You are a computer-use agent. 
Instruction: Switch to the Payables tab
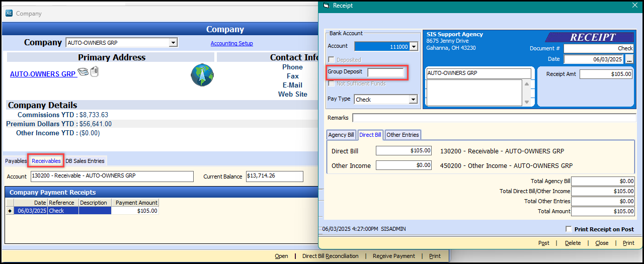[x=16, y=161]
